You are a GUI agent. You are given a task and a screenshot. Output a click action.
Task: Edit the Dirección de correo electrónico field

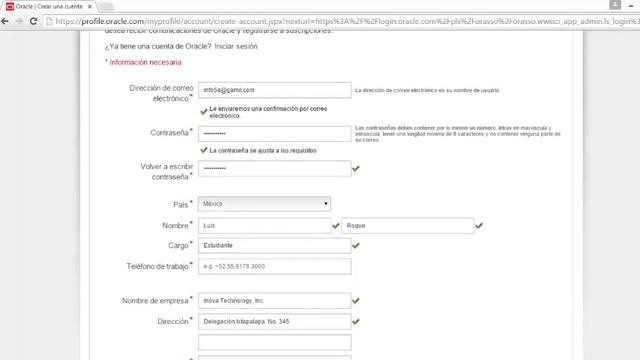(274, 90)
